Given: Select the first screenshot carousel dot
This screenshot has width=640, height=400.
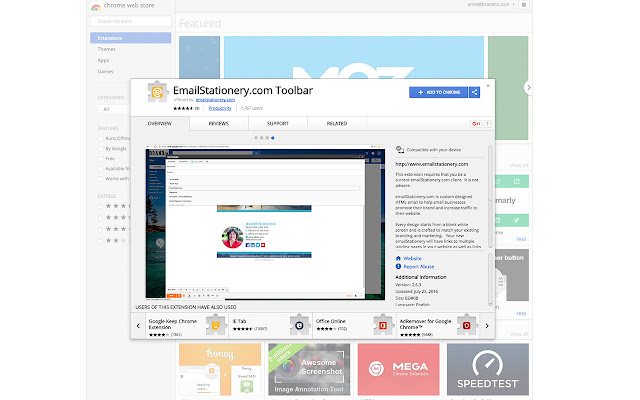Looking at the screenshot, I should (256, 138).
